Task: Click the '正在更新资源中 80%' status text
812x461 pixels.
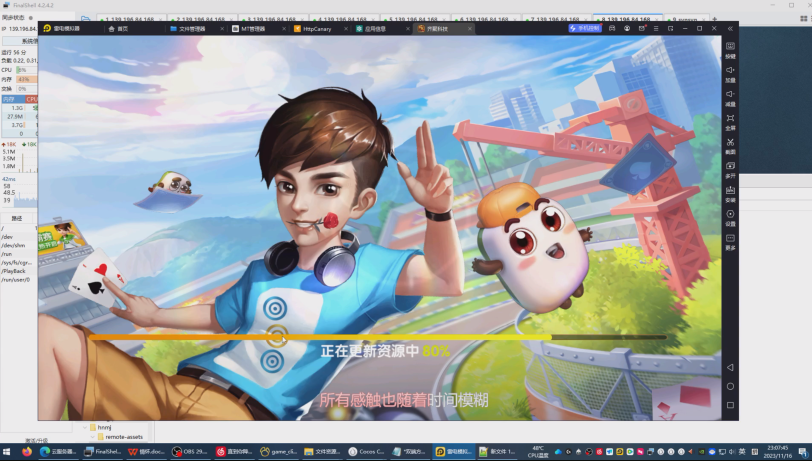Action: coord(385,351)
